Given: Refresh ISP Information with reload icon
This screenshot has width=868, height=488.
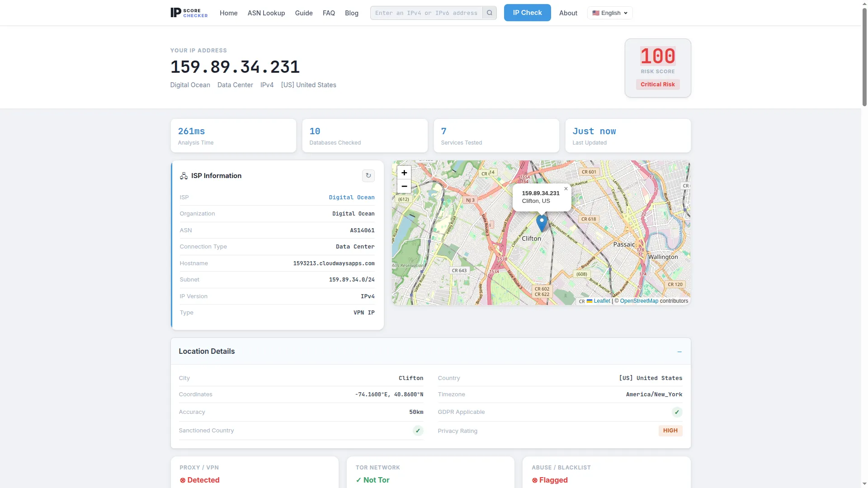Looking at the screenshot, I should pos(368,176).
